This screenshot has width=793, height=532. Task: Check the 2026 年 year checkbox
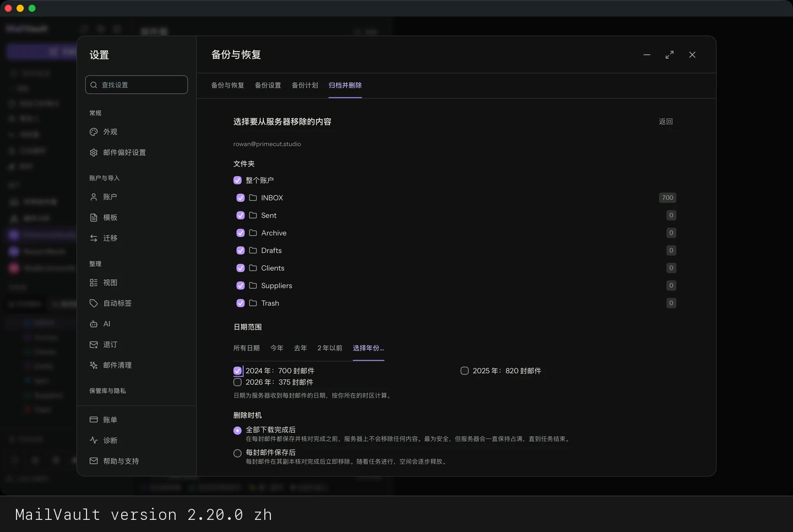pyautogui.click(x=237, y=382)
